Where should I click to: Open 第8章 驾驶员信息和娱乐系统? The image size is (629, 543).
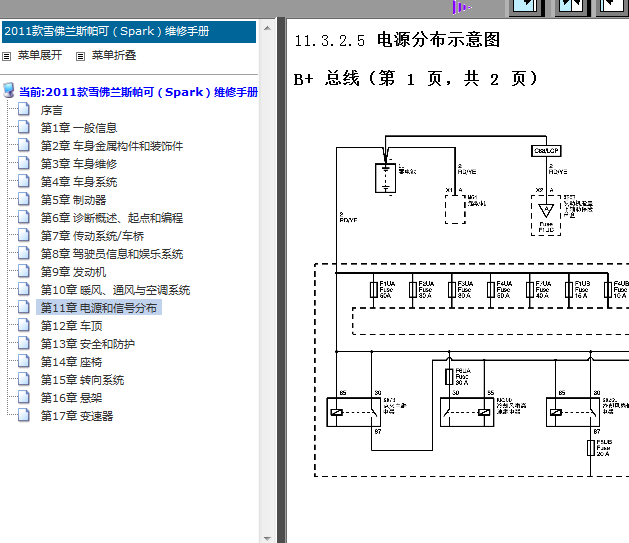(x=112, y=254)
